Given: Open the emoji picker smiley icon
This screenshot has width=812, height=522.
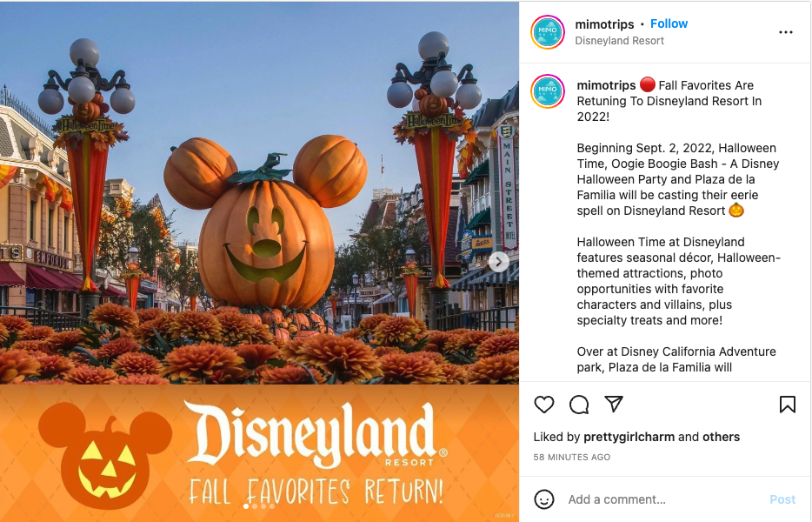Looking at the screenshot, I should [543, 499].
